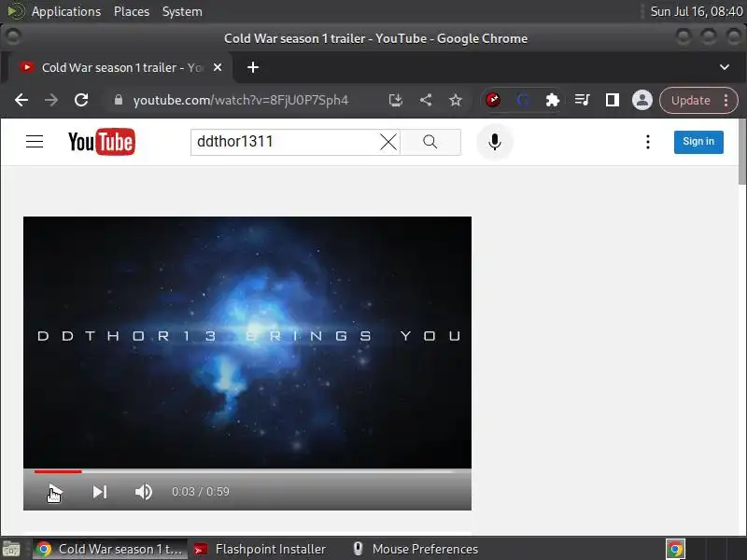The height and width of the screenshot is (560, 747).
Task: Search YouTube with the magnifier button
Action: coord(430,142)
